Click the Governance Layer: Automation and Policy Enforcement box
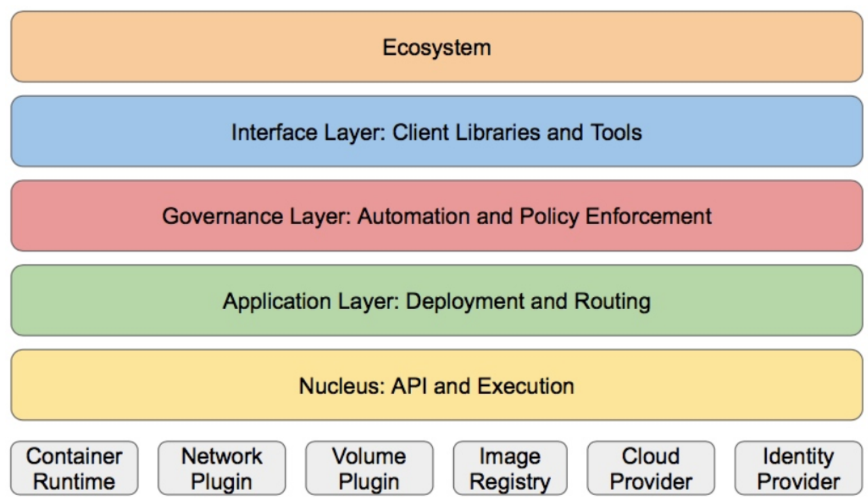Viewport: 868px width, 502px height. [x=437, y=216]
